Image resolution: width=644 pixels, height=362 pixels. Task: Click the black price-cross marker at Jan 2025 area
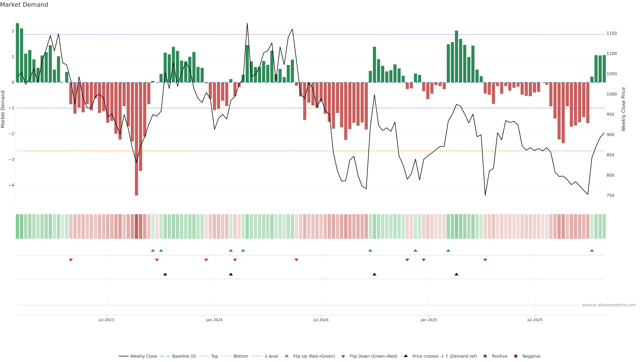pos(457,274)
